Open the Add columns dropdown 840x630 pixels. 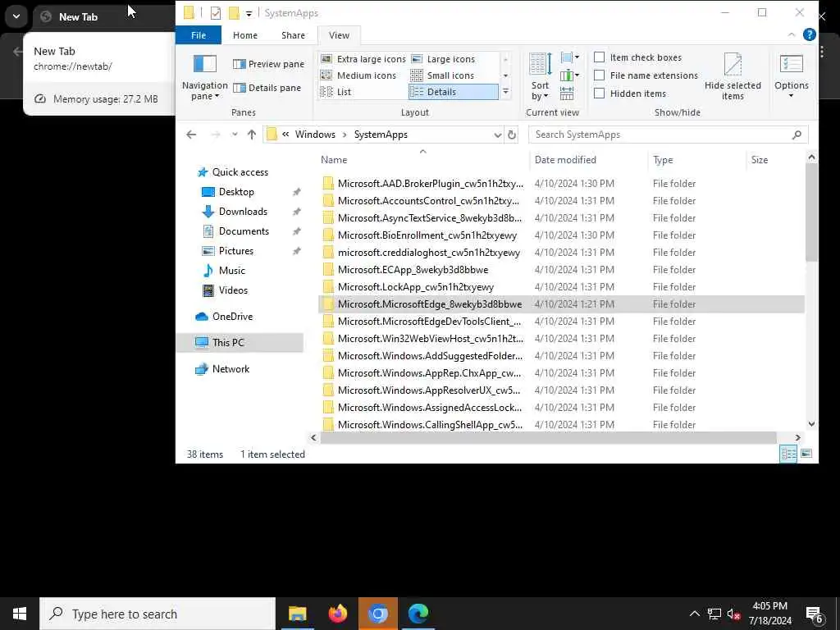(x=569, y=75)
